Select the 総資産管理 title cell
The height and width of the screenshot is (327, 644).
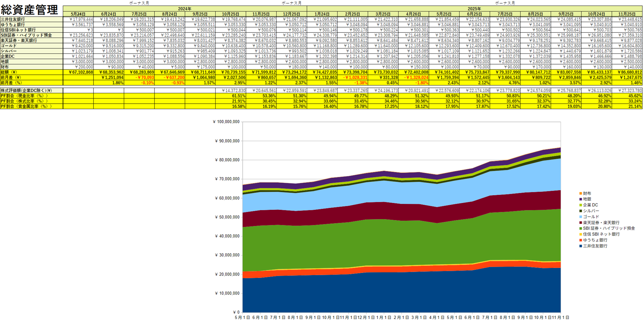(x=29, y=10)
